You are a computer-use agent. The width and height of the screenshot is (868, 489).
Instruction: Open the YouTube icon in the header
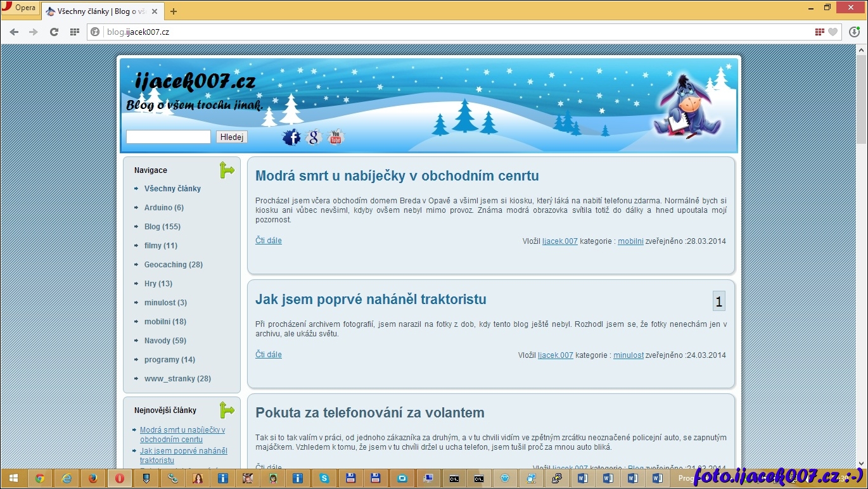[x=336, y=137]
